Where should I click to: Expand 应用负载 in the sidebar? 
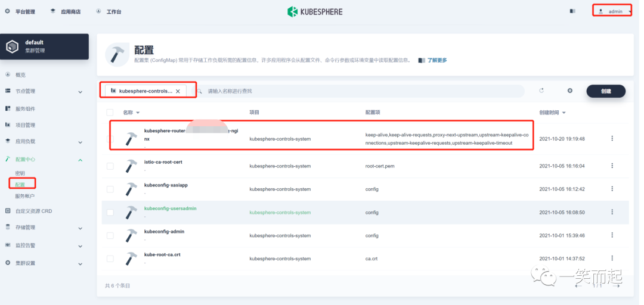(44, 142)
